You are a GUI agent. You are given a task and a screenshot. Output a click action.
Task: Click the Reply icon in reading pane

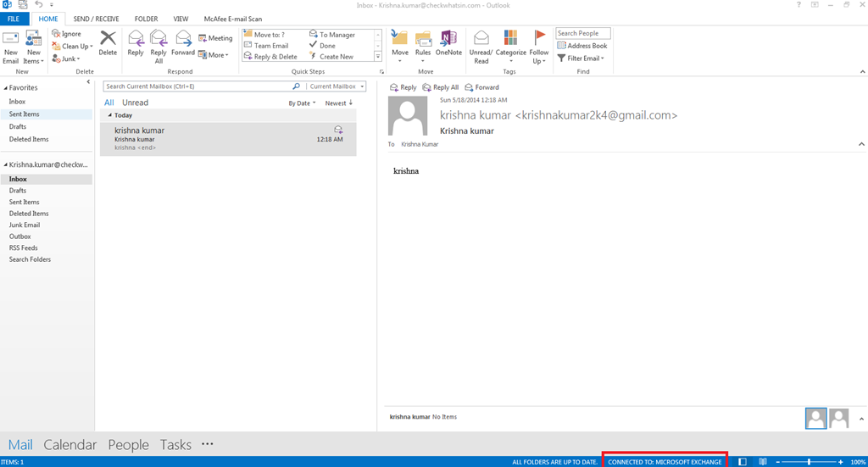(x=403, y=87)
